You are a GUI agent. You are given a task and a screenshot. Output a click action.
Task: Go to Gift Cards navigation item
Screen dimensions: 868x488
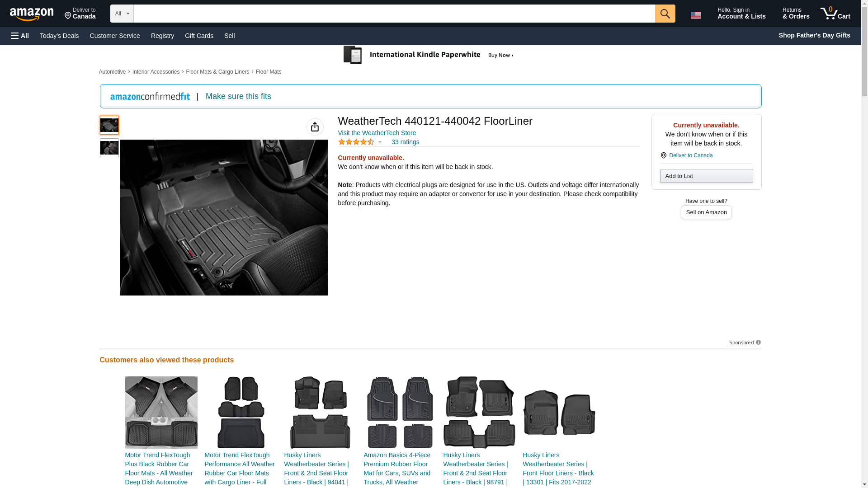point(199,36)
